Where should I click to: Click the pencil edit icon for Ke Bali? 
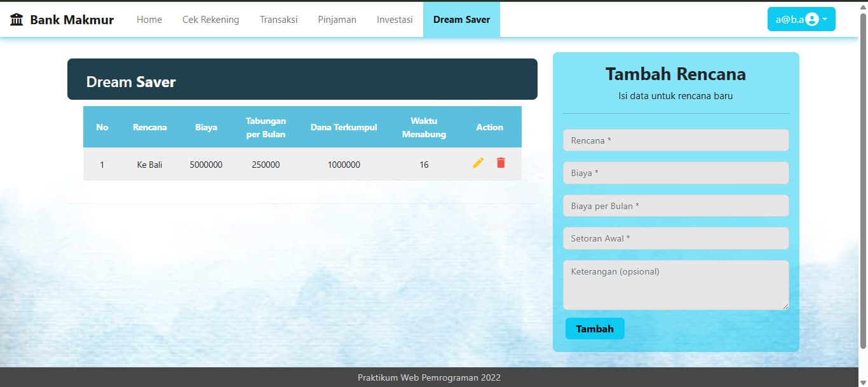pos(478,163)
